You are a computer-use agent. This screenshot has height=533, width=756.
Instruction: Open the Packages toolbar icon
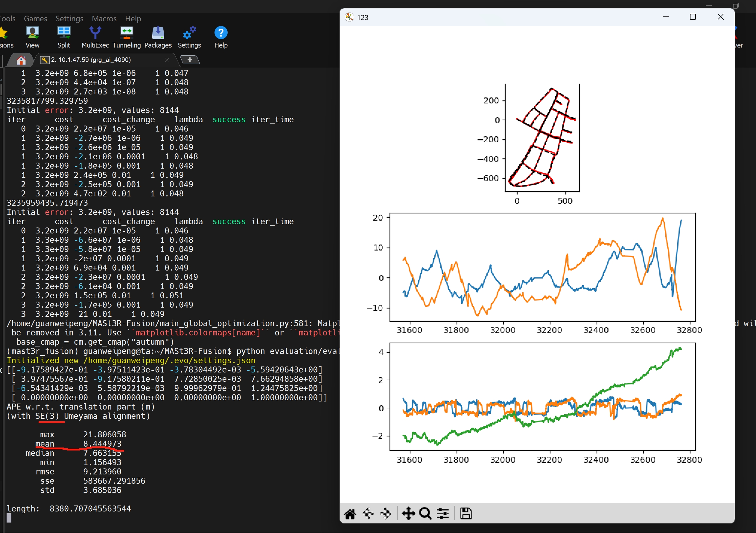158,37
